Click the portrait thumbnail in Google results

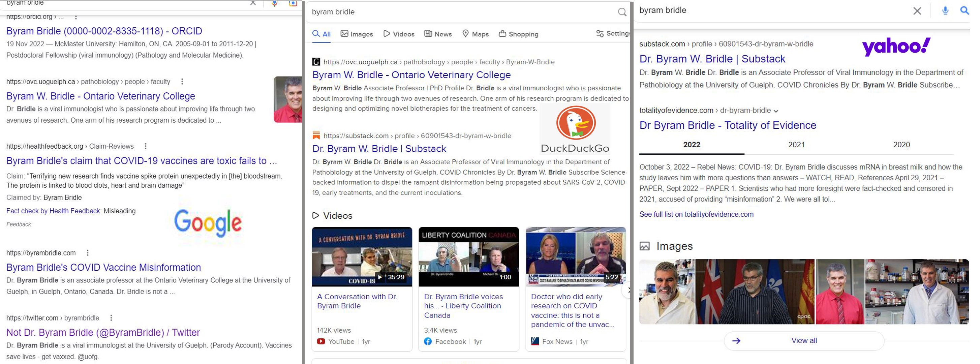pos(287,100)
